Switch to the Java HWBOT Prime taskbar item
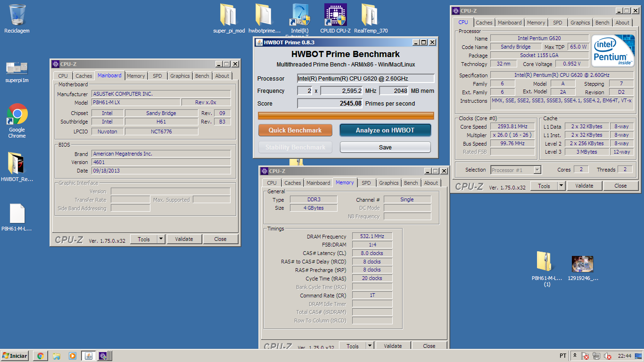The width and height of the screenshot is (644, 362). (x=88, y=356)
